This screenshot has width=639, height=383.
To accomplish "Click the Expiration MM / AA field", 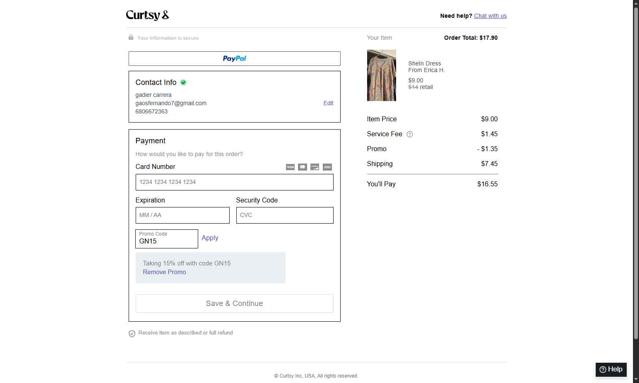I will pyautogui.click(x=183, y=215).
